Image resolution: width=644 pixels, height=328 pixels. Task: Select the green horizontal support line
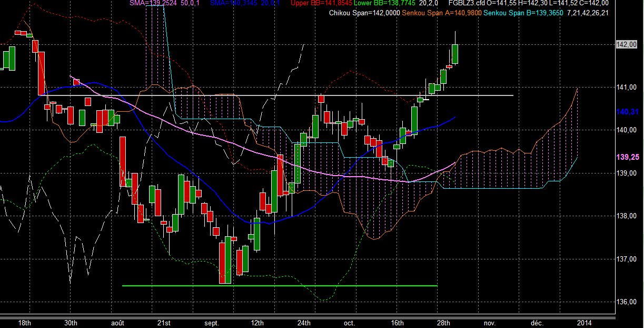(x=280, y=286)
